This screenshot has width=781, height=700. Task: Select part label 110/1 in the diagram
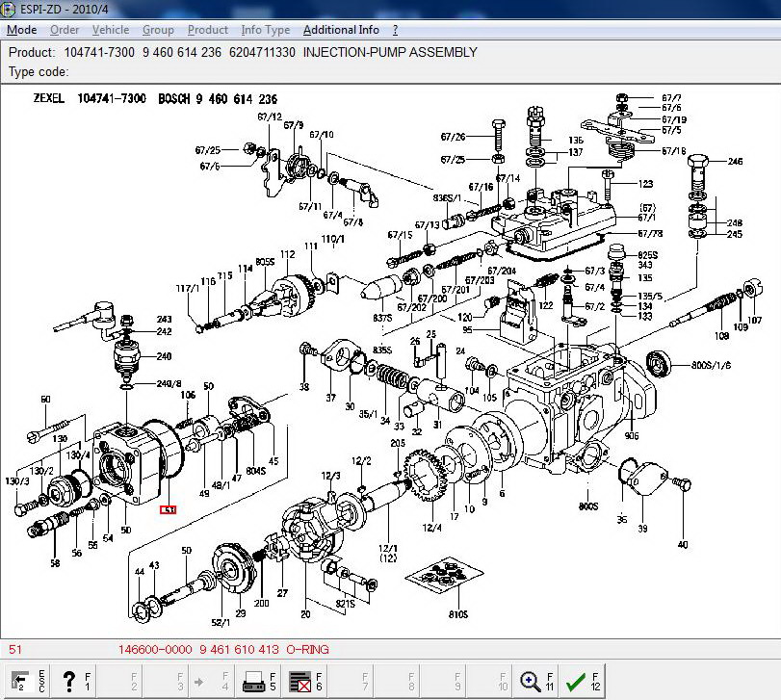[332, 239]
